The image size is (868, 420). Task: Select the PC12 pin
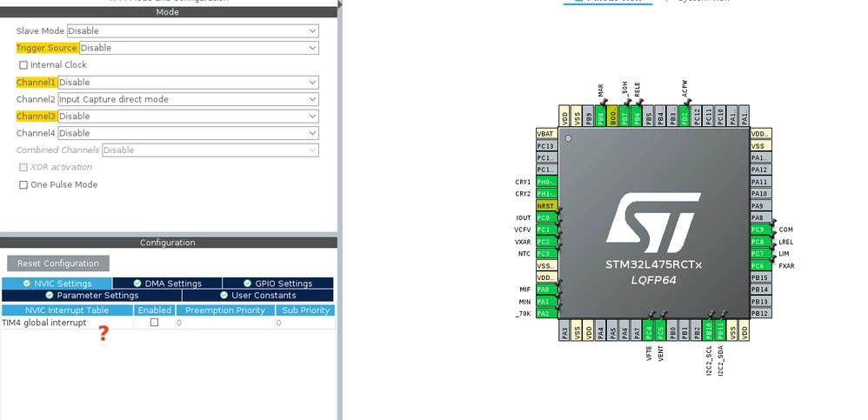696,117
